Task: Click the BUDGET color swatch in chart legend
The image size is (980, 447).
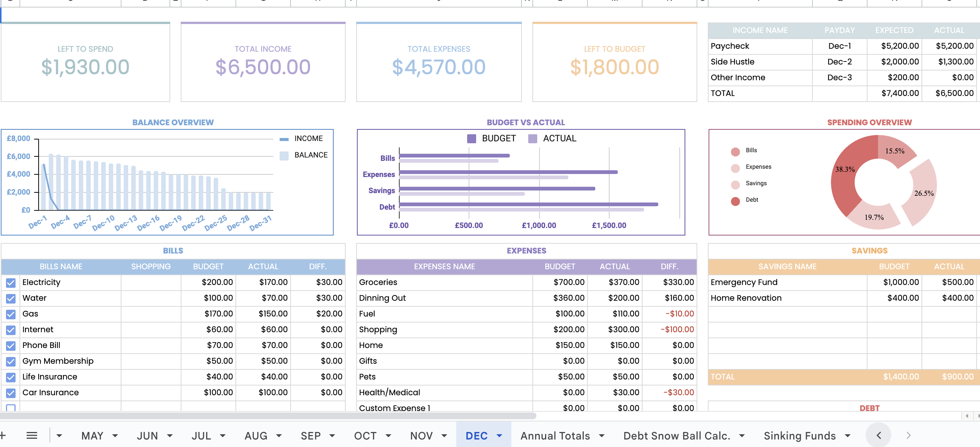Action: pyautogui.click(x=471, y=138)
